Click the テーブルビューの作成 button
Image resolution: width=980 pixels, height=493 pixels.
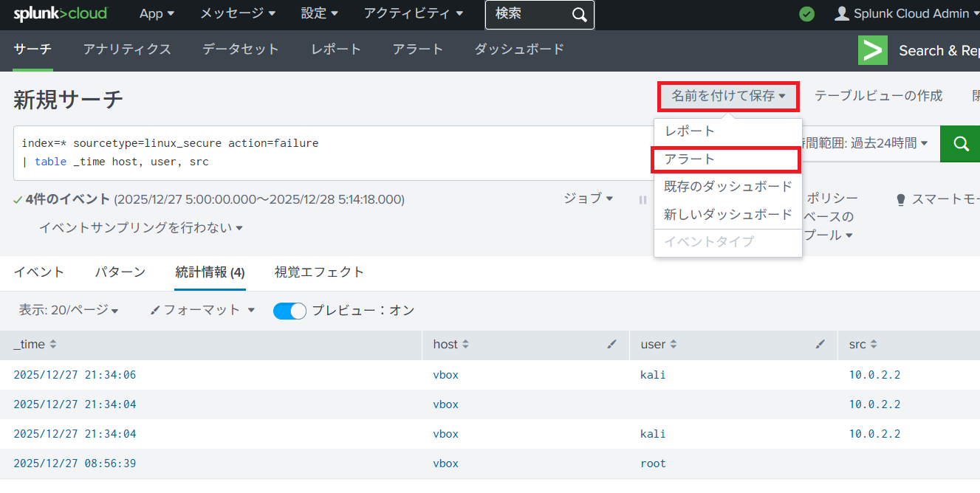tap(878, 96)
